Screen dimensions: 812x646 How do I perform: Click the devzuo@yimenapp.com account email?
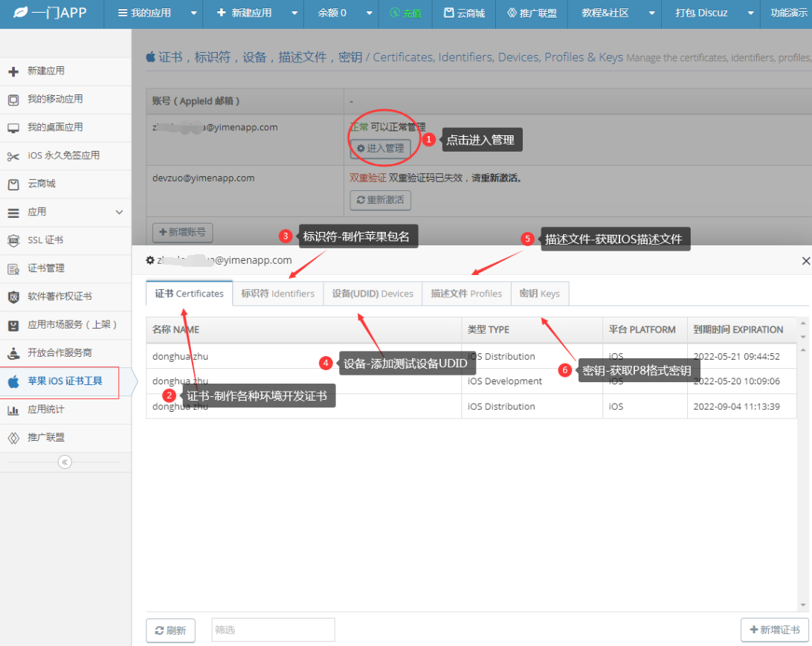[x=204, y=178]
